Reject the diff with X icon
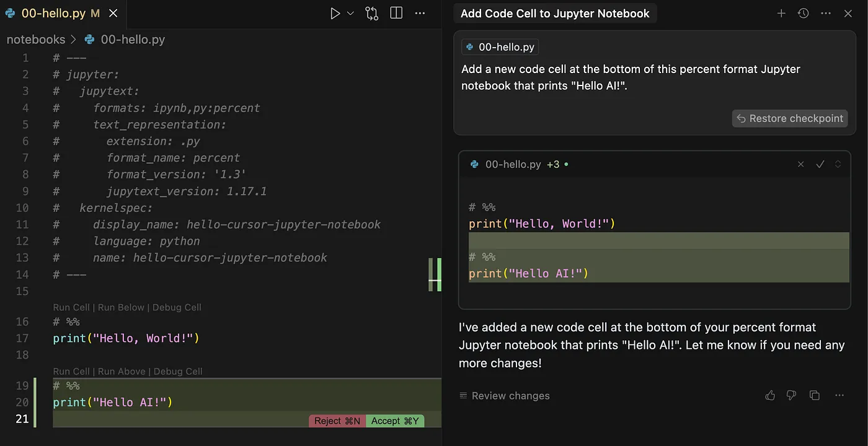868x446 pixels. point(800,164)
